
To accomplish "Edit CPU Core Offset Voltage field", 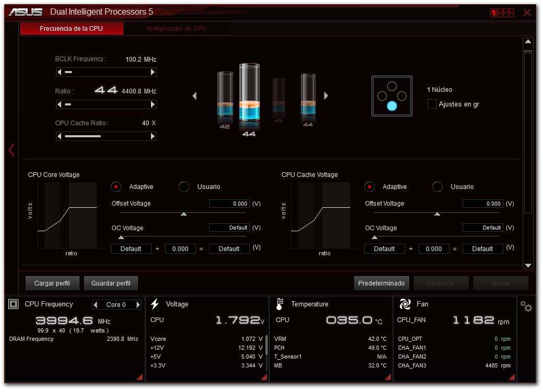I will (x=229, y=204).
